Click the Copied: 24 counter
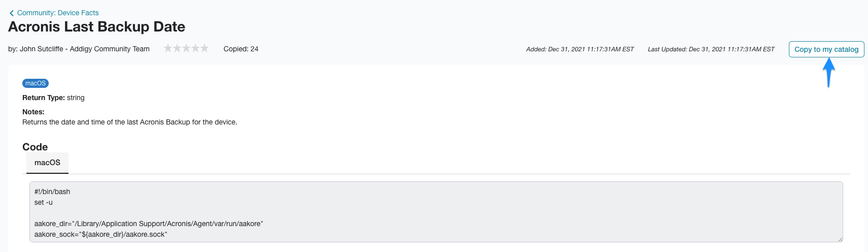The image size is (868, 252). [241, 49]
